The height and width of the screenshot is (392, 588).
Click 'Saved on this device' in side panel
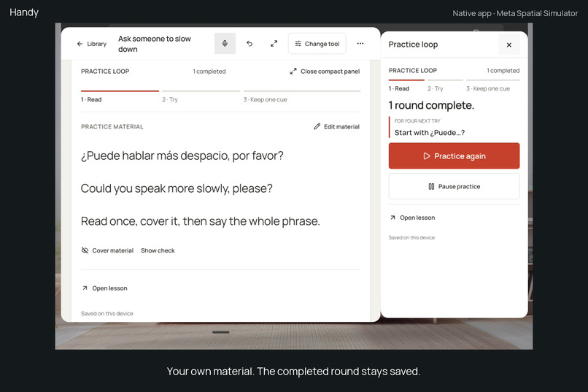click(411, 238)
